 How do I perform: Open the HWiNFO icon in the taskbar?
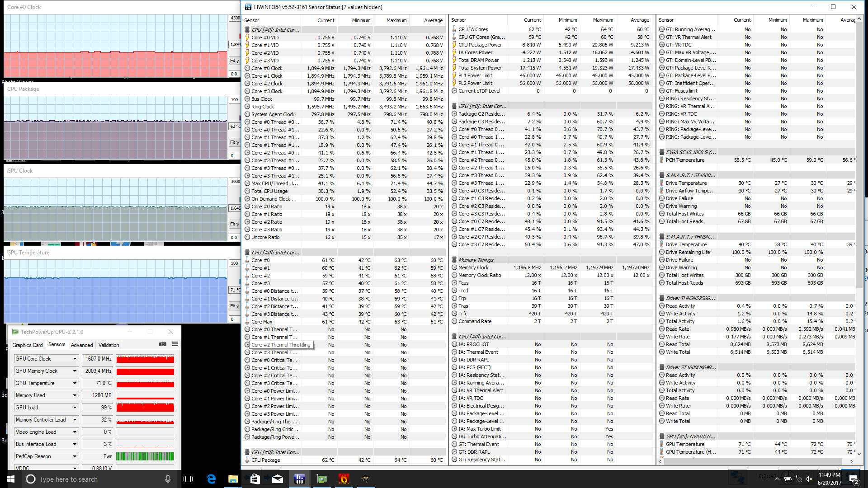point(299,479)
